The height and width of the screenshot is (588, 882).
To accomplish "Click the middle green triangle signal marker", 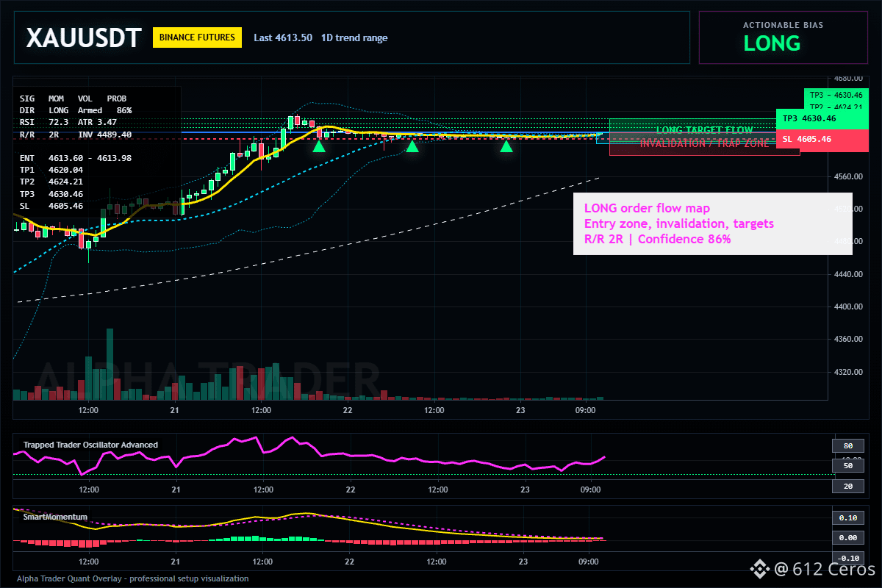I will tap(412, 146).
